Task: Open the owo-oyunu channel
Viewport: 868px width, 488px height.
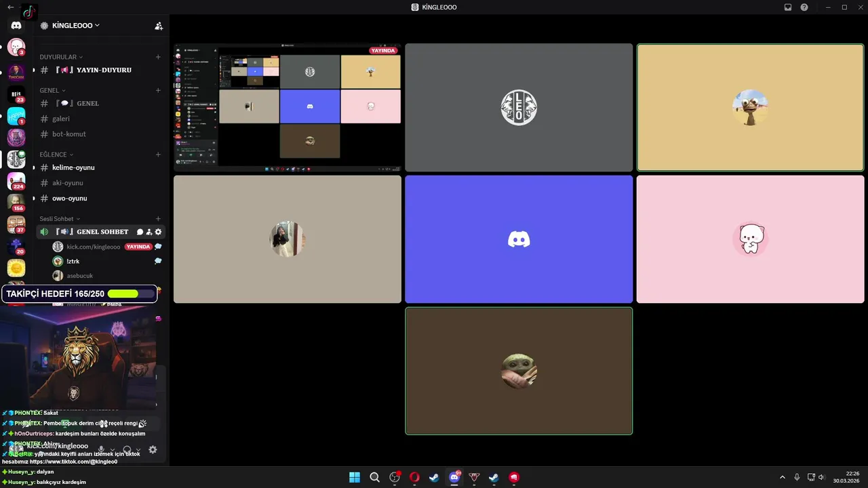Action: coord(101,199)
